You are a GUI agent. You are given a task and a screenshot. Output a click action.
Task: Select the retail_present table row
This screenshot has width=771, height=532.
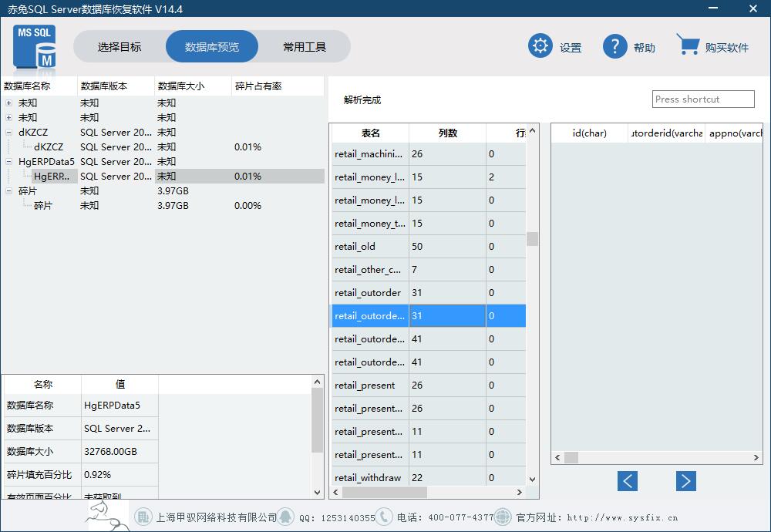pos(429,385)
